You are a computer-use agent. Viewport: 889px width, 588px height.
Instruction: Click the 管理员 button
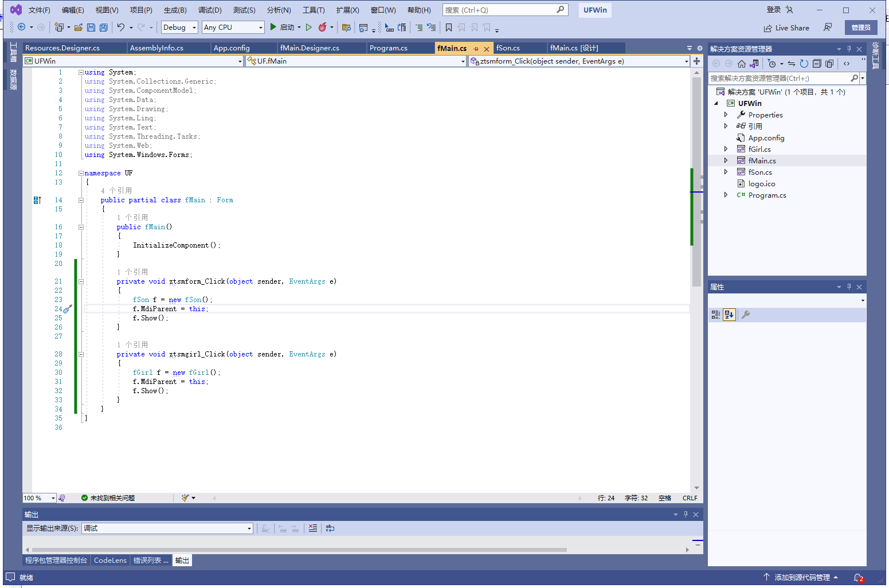[861, 28]
